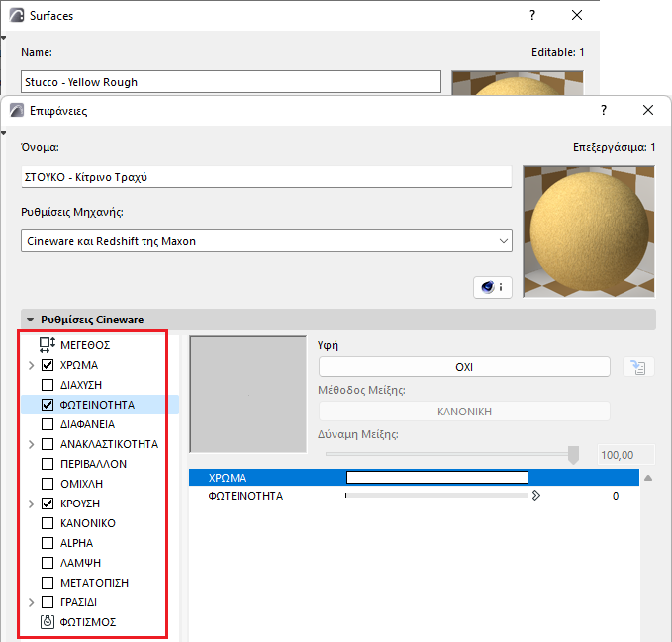Viewport: 672px width, 642px height.
Task: Enable the ΓΡΑΣΙΔΙ checkbox
Action: (x=48, y=602)
